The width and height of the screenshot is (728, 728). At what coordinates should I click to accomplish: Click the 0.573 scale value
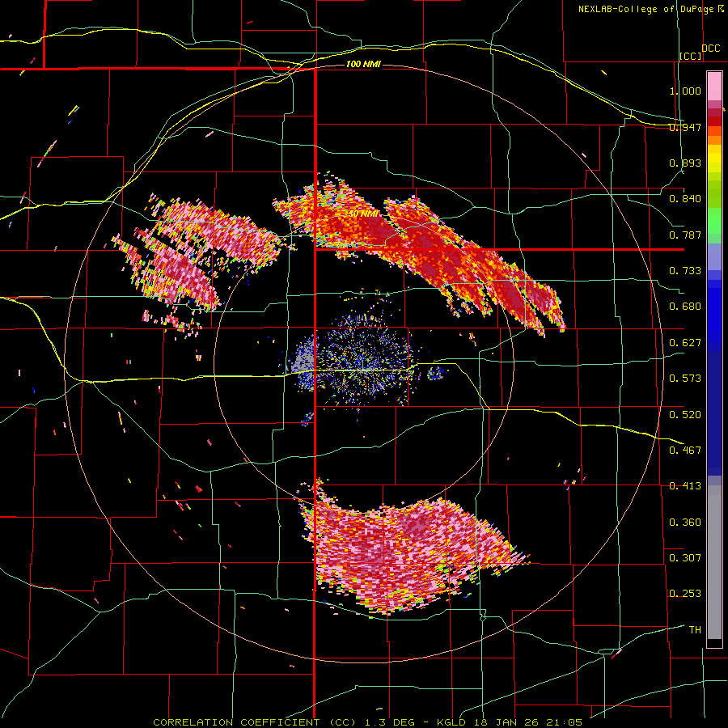(685, 379)
